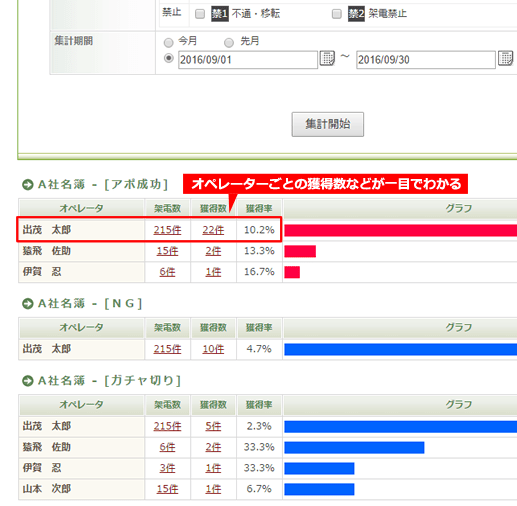Image resolution: width=517 pixels, height=506 pixels.
Task: Open 10件 link in NG table
Action: (x=213, y=349)
